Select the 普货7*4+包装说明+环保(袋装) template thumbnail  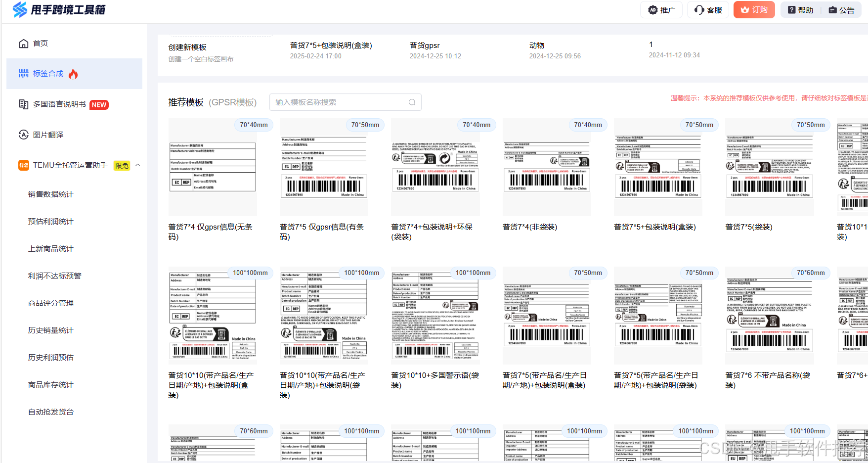[435, 167]
